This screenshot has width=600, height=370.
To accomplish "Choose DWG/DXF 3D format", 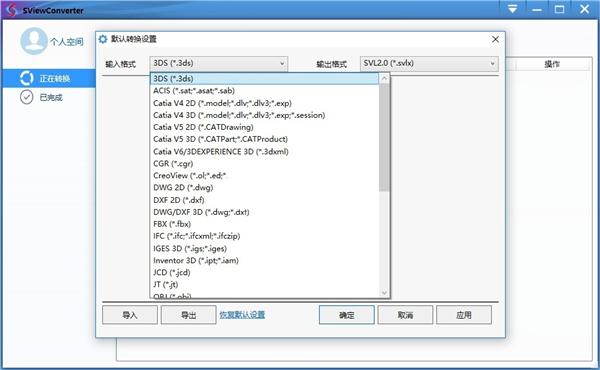I will point(264,212).
